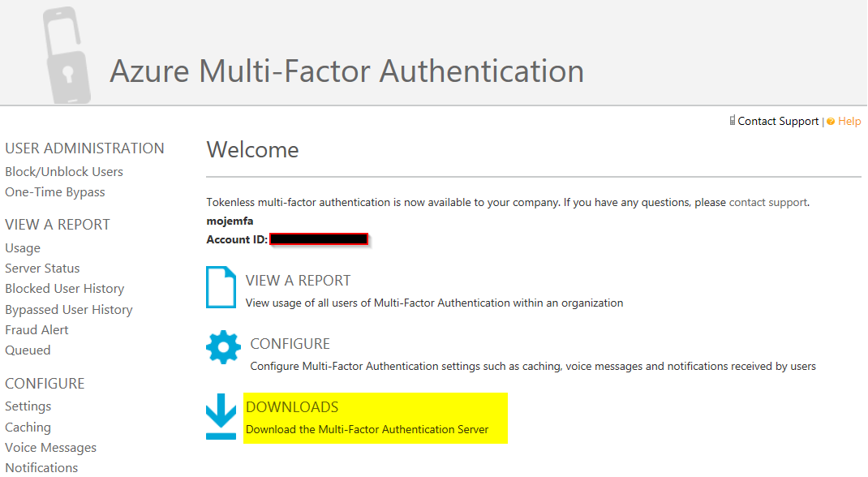The width and height of the screenshot is (868, 477).
Task: View Blocked User History
Action: [x=65, y=289]
